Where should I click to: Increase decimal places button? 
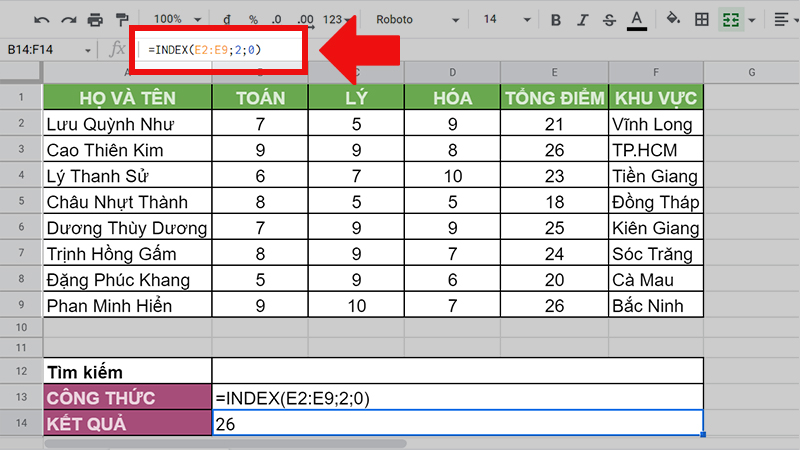(x=306, y=19)
